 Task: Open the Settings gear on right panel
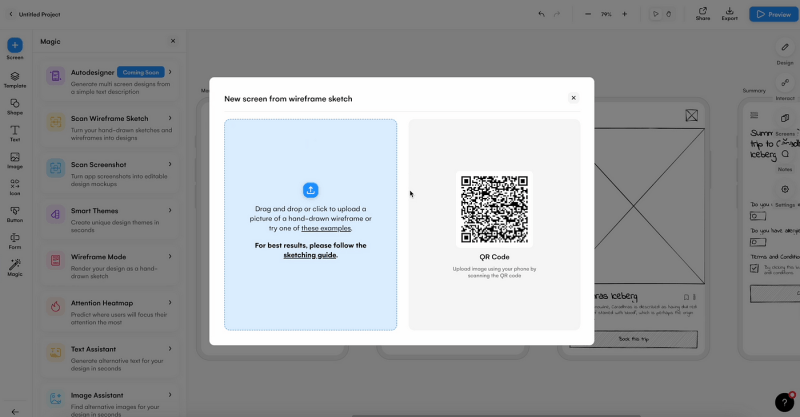tap(785, 189)
